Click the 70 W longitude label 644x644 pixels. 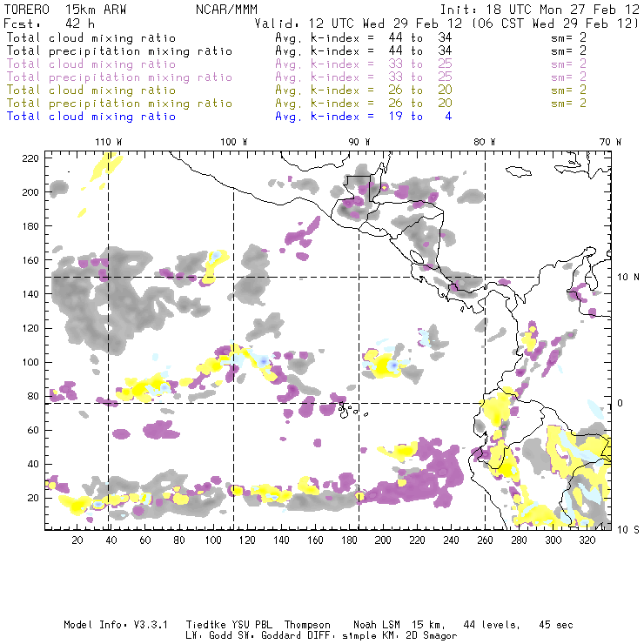click(611, 142)
